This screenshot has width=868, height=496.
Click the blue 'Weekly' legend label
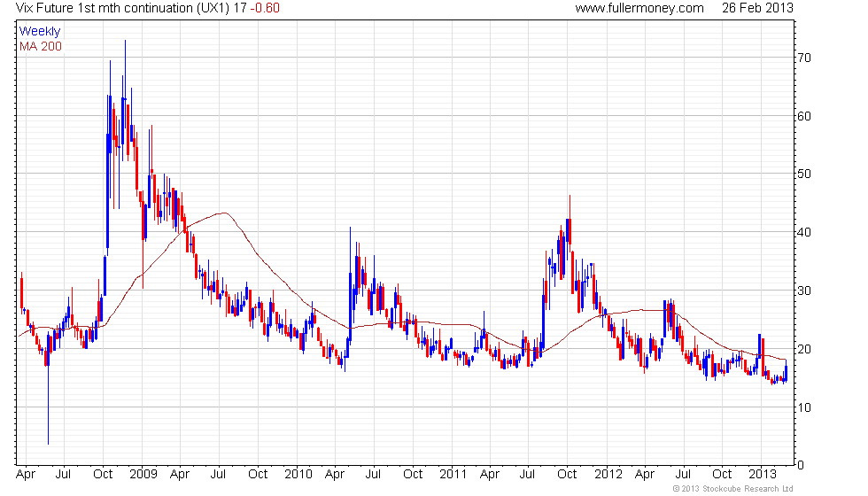click(x=39, y=32)
